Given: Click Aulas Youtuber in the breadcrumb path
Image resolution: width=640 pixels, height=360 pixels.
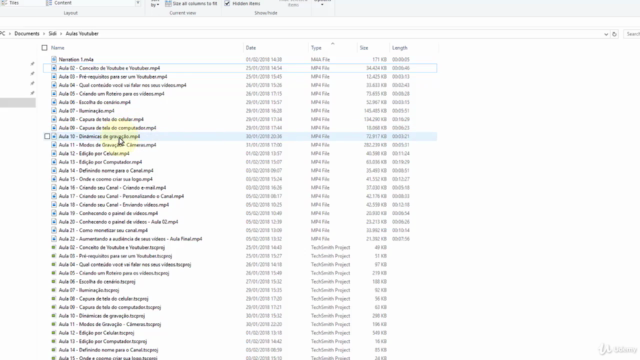Looking at the screenshot, I should (x=82, y=34).
